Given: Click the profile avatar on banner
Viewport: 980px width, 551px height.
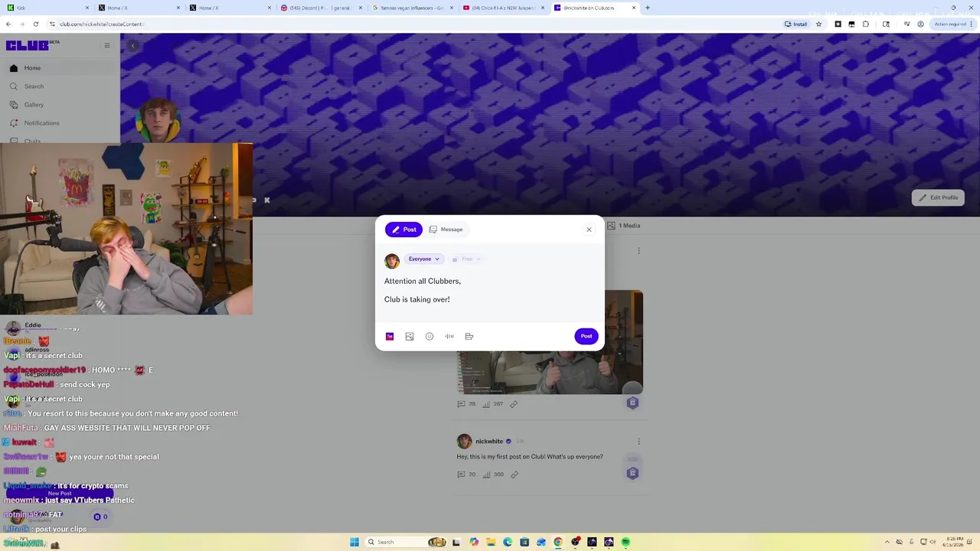Looking at the screenshot, I should (158, 120).
